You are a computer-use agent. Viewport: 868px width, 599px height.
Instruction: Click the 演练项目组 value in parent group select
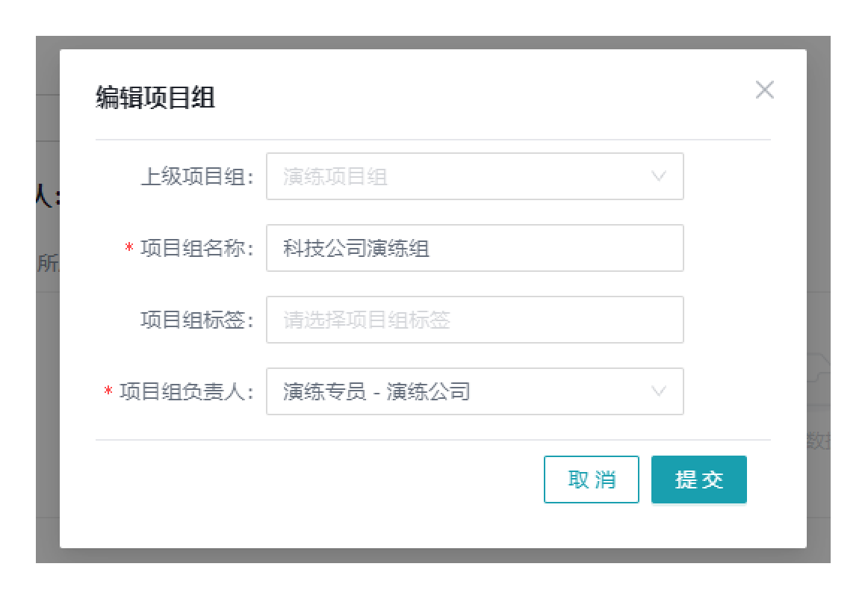(x=335, y=177)
